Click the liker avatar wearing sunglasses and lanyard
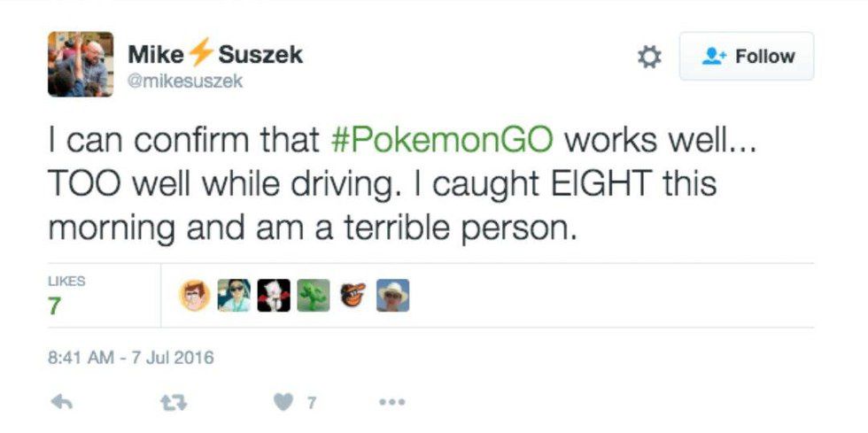Viewport: 868px width, 433px height. pos(234,296)
